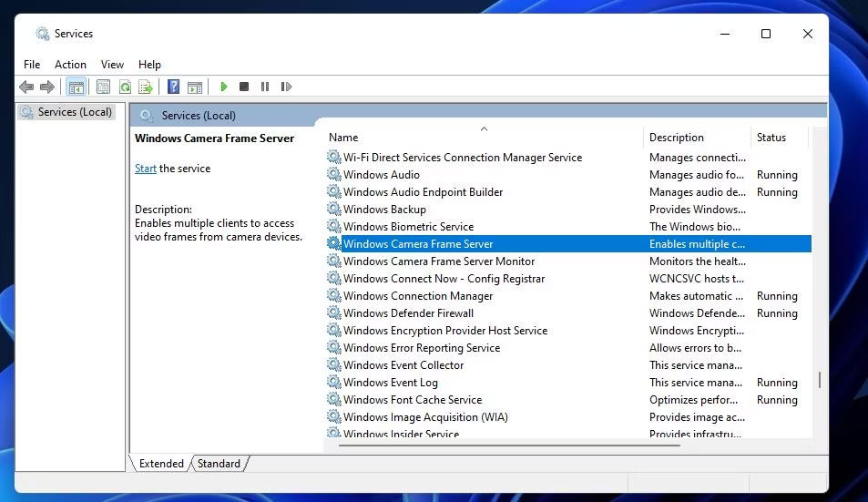The height and width of the screenshot is (502, 868).
Task: Click 'WCNCSVC hosts t...' description cell
Action: pyautogui.click(x=697, y=279)
